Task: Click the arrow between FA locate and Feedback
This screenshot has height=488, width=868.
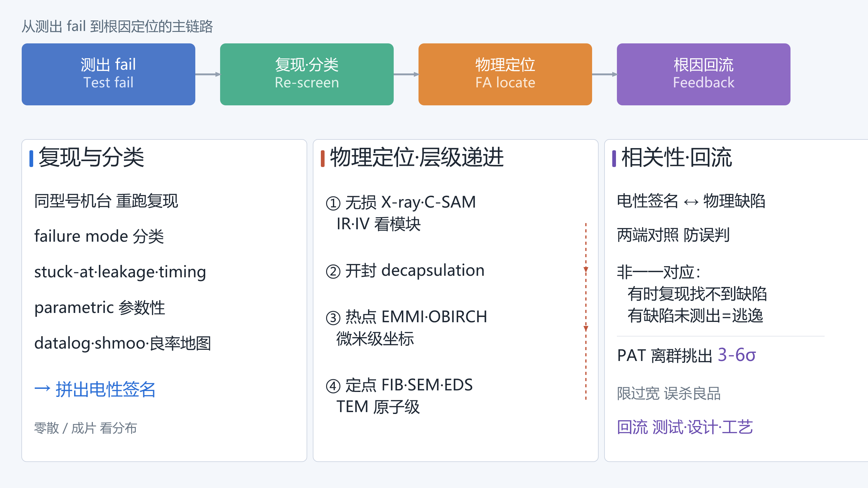Action: coord(604,74)
